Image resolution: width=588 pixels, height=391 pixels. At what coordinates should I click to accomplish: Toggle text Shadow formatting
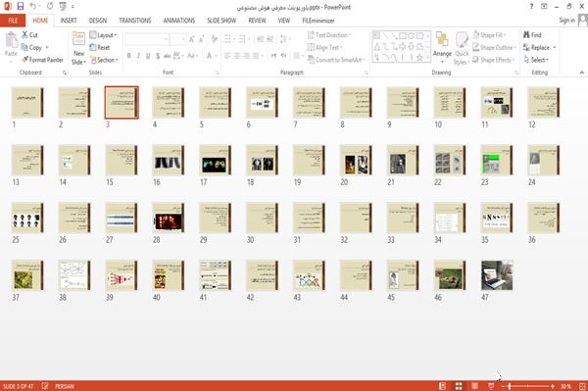(x=158, y=56)
